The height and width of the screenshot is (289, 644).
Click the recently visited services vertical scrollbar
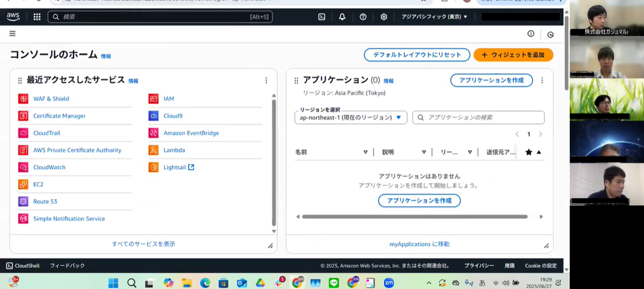point(274,162)
